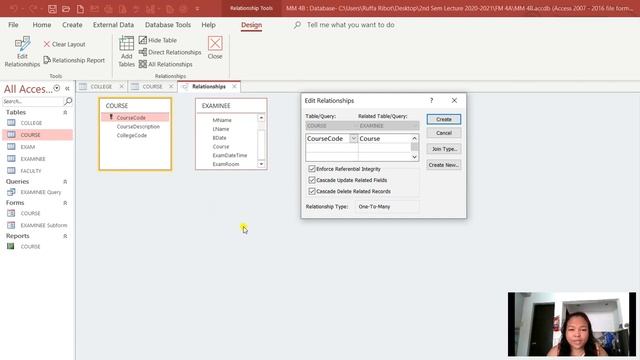Image resolution: width=640 pixels, height=360 pixels.
Task: Switch to the External Data tab
Action: click(x=113, y=25)
